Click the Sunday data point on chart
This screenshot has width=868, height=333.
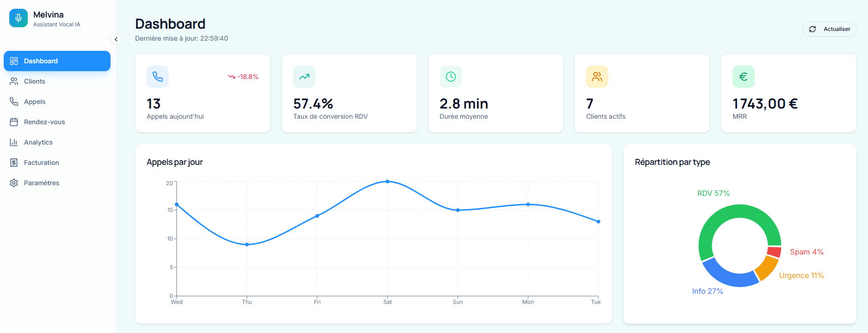458,210
